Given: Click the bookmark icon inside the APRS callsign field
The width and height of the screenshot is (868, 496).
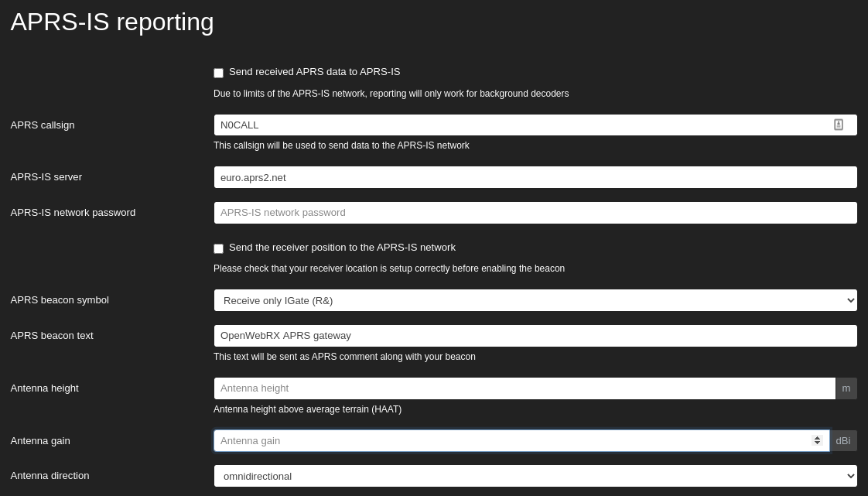Looking at the screenshot, I should (839, 125).
